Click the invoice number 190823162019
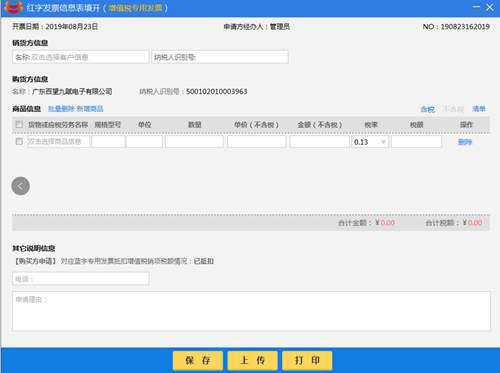Screen dimensions: 500x373 pyautogui.click(x=465, y=27)
